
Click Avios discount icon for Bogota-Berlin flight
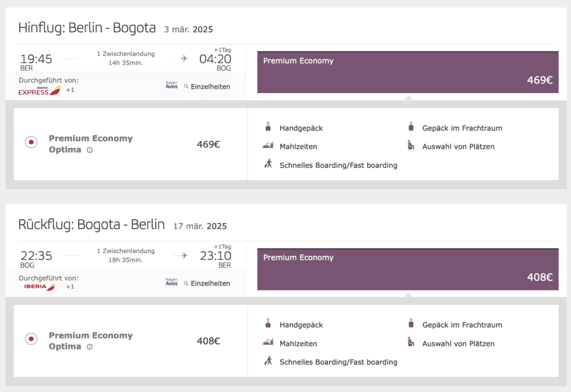tap(171, 282)
